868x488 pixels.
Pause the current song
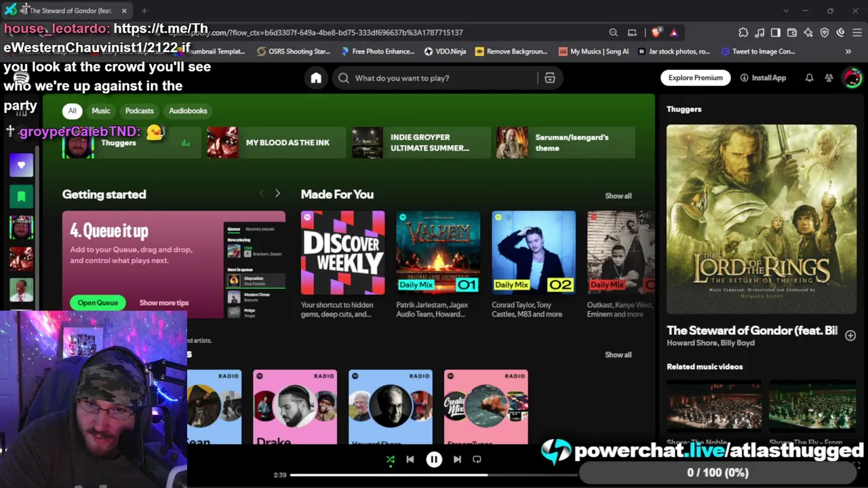coord(434,460)
